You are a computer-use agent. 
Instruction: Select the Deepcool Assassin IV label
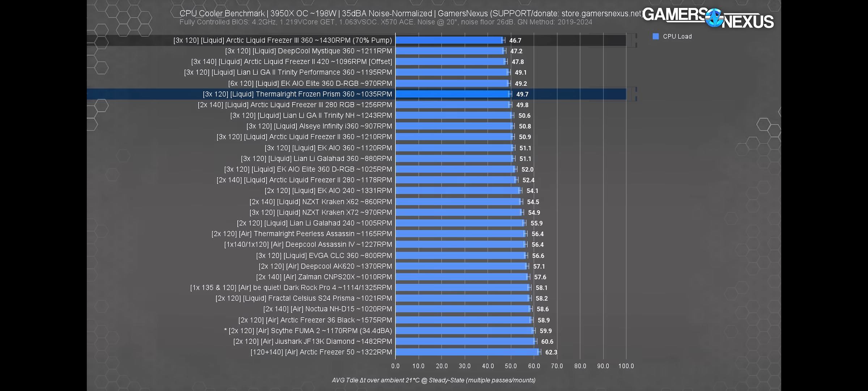click(308, 244)
